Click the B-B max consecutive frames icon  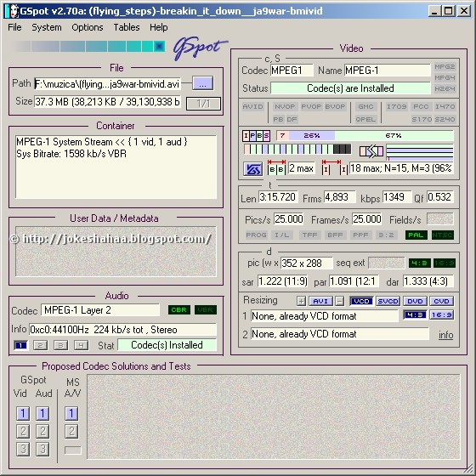pos(276,167)
